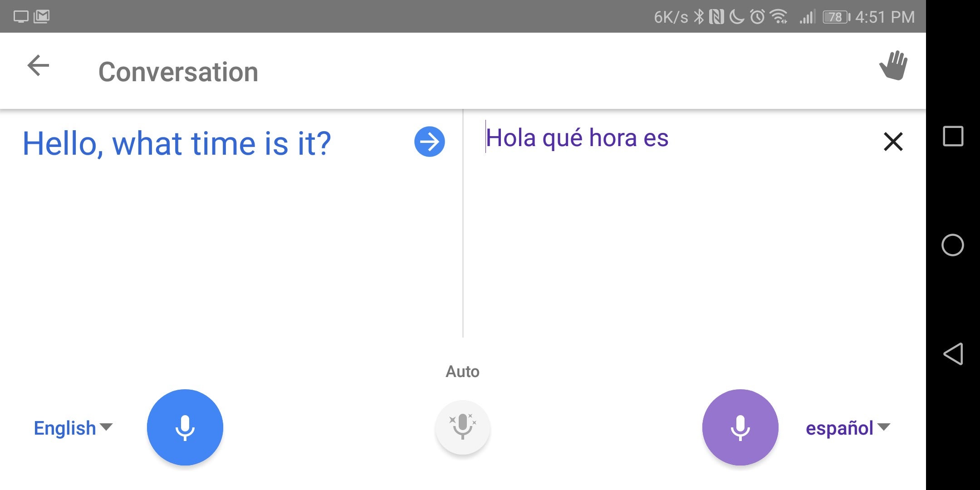The height and width of the screenshot is (490, 980).
Task: Click the Auto language detection label
Action: [462, 371]
